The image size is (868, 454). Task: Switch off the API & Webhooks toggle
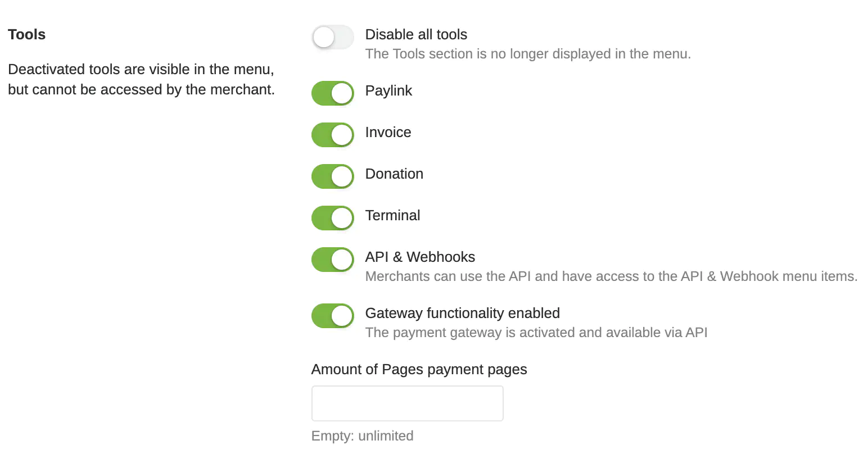(x=333, y=260)
